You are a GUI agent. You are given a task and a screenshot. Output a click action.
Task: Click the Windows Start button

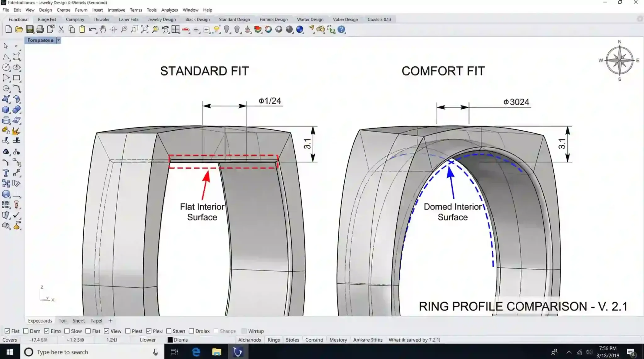[x=10, y=352]
